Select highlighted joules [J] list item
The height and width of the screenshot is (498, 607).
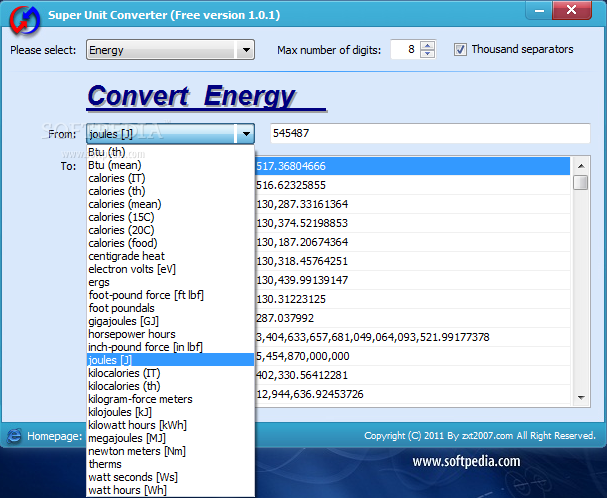click(x=170, y=360)
